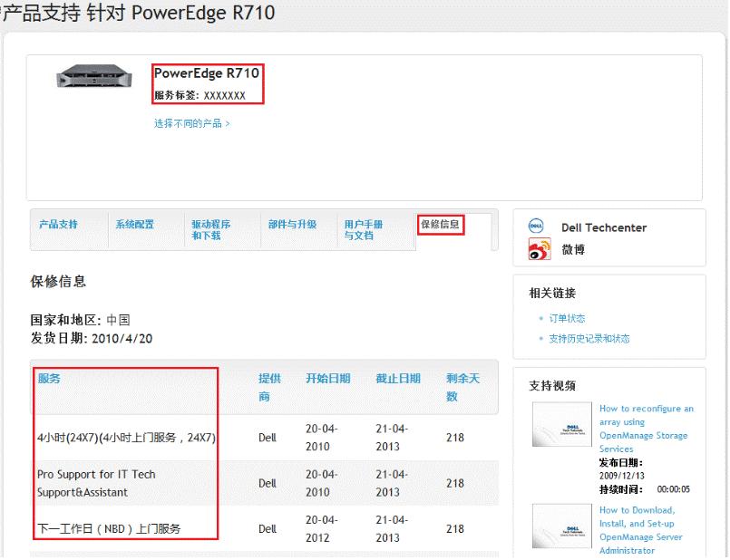Click the 相关链接 heading
The image size is (730, 560).
(552, 293)
